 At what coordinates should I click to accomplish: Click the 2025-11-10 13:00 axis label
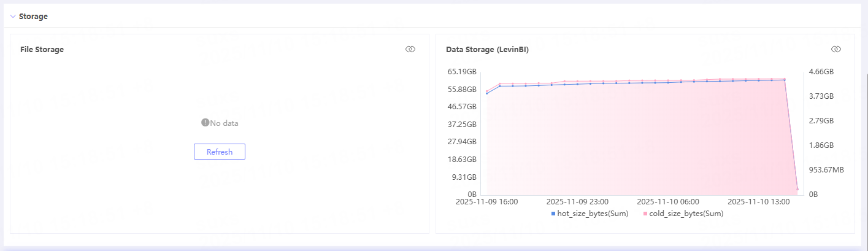[x=758, y=201]
